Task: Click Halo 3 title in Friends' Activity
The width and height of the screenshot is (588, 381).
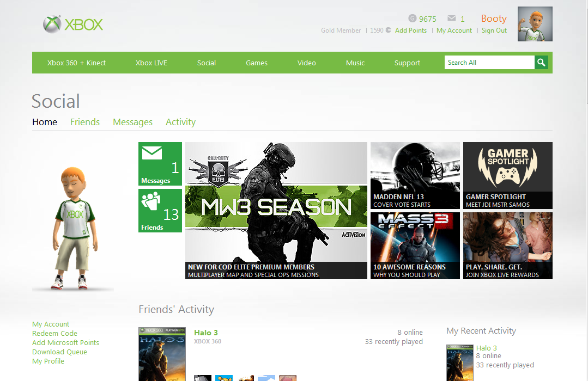Action: [x=206, y=333]
